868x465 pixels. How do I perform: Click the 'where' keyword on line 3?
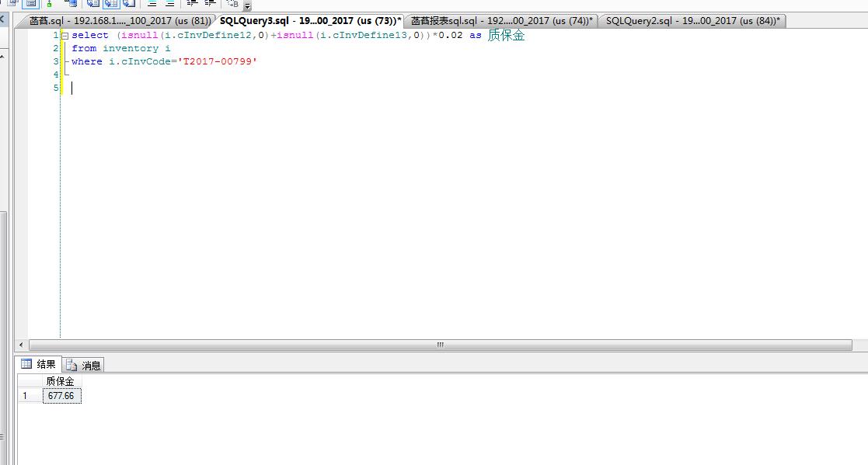coord(87,62)
